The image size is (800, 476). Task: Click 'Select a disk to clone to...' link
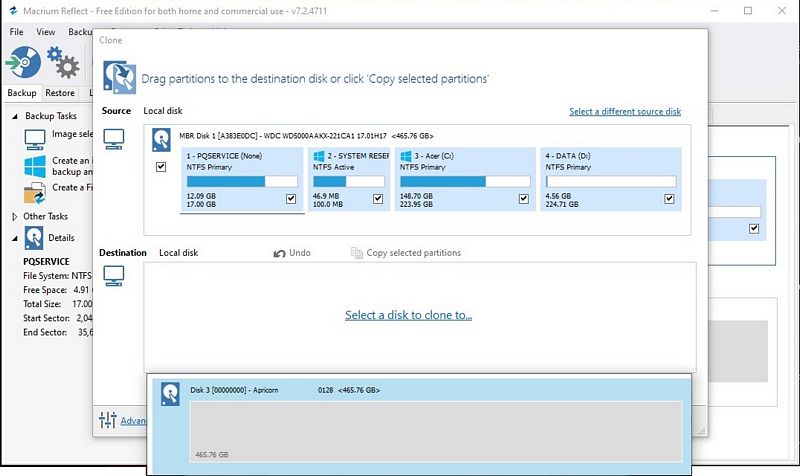click(x=408, y=315)
